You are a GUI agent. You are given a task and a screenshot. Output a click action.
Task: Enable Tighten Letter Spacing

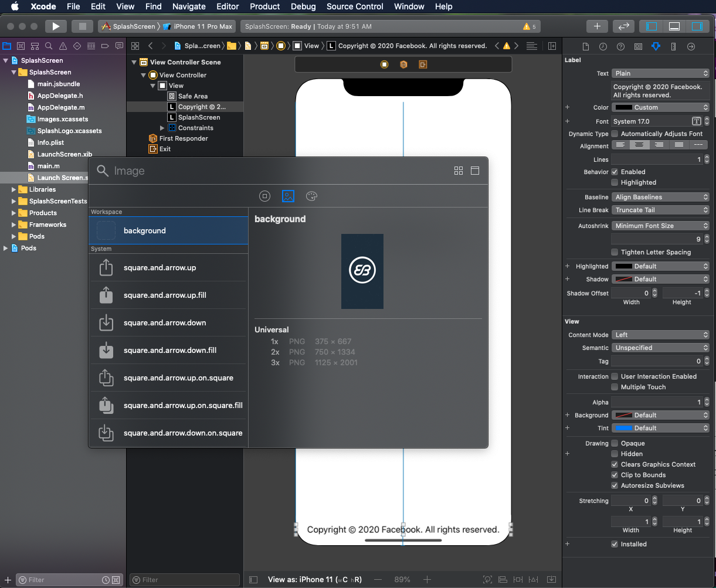615,252
